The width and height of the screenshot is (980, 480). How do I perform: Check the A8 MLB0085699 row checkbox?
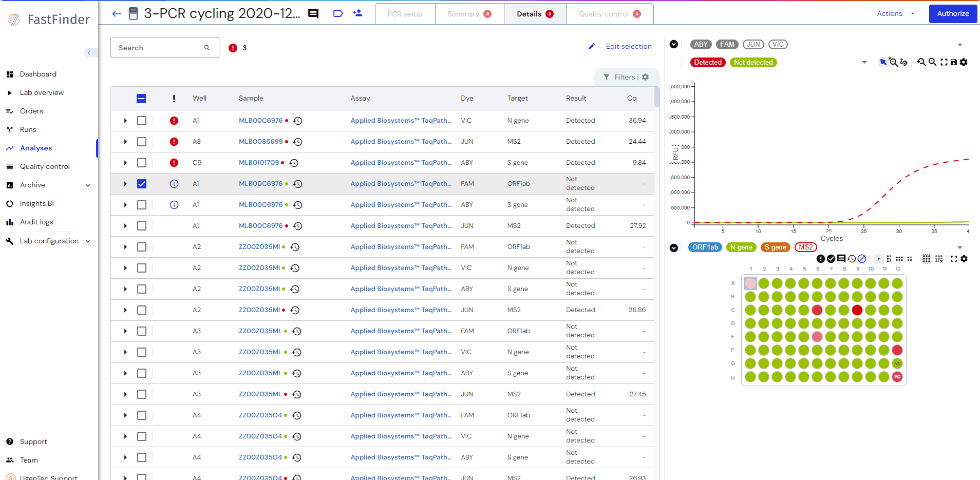coord(142,142)
